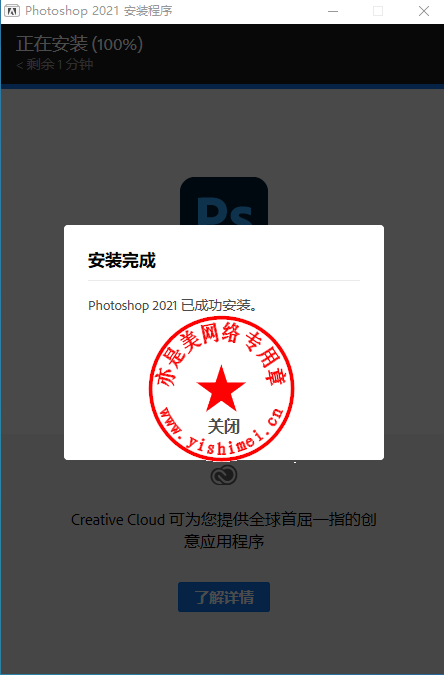444x675 pixels.
Task: Click the www.yishimei.cn text on the stamp
Action: pos(221,433)
